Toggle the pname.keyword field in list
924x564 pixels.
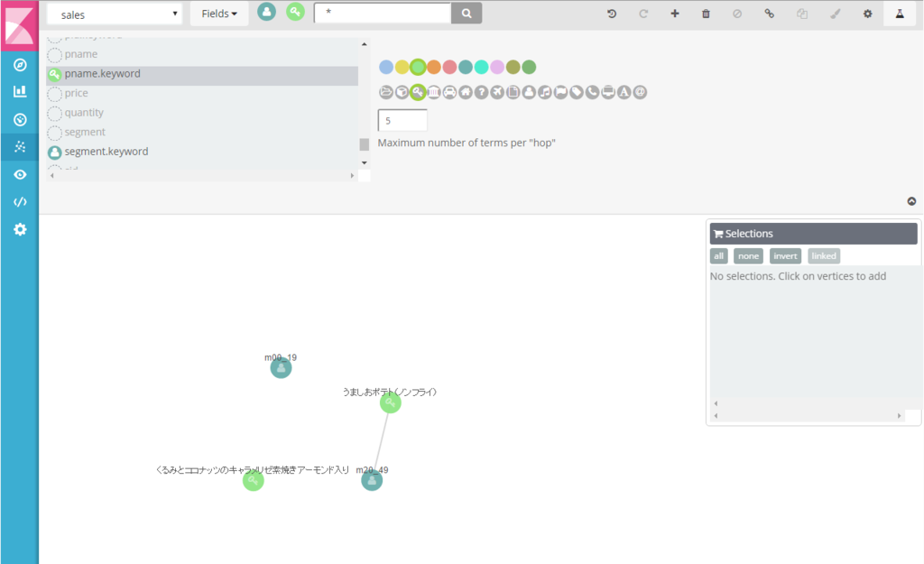(202, 74)
